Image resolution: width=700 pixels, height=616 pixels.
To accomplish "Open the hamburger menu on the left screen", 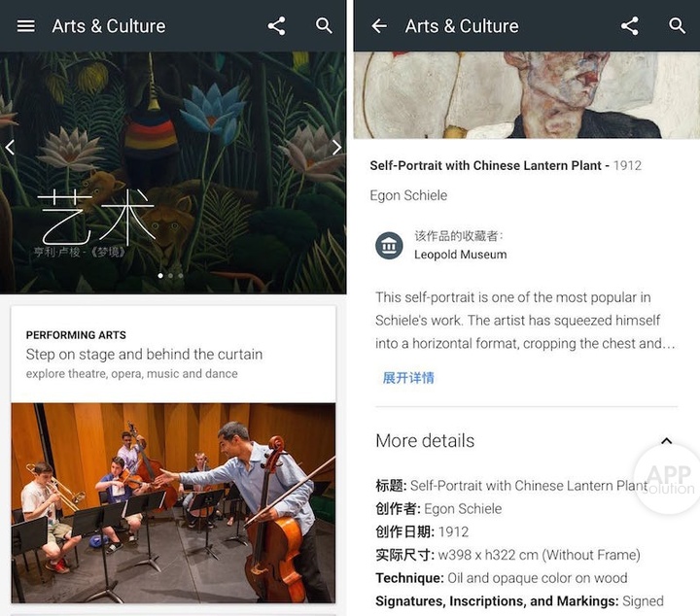I will click(x=25, y=26).
